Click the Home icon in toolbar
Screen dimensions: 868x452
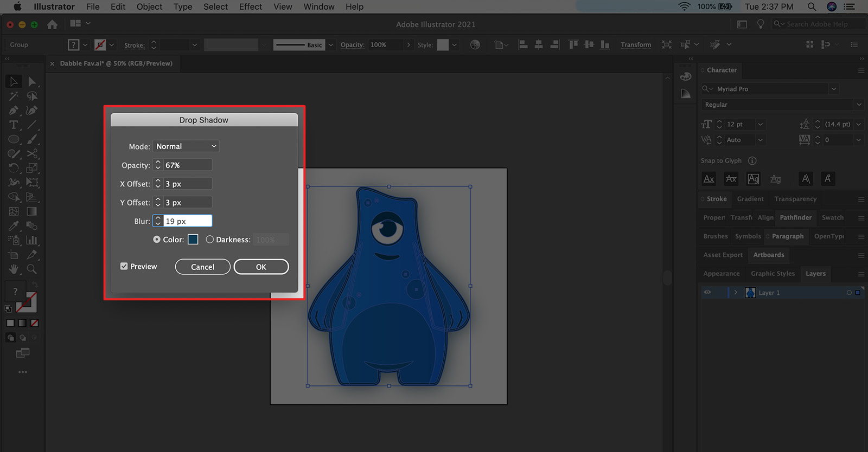[52, 24]
